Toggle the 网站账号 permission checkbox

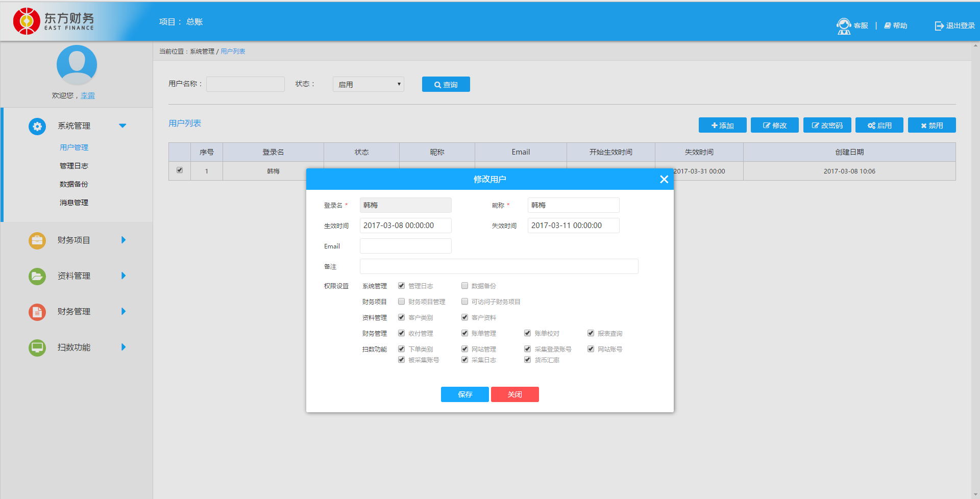591,349
